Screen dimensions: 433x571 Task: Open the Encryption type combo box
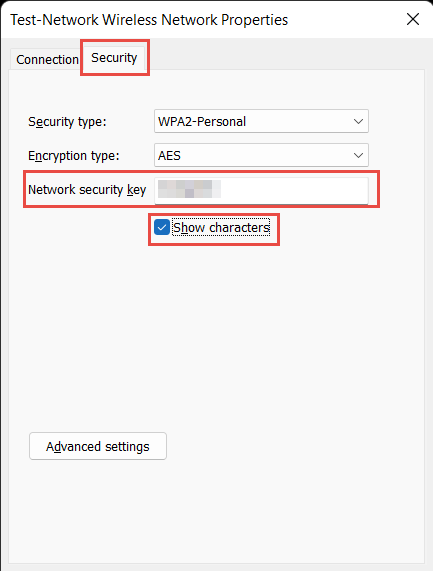[261, 155]
